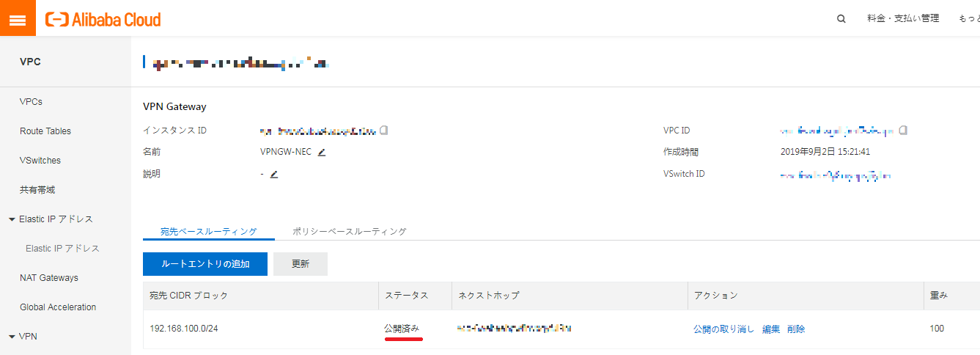Open 料金・支払い管理 in top bar
This screenshot has width=980, height=355.
(902, 19)
